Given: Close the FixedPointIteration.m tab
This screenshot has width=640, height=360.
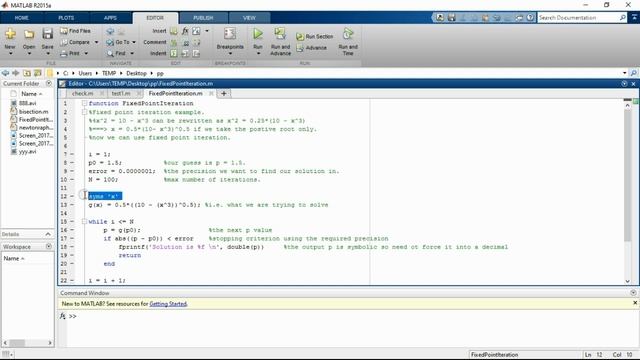Looking at the screenshot, I should [x=211, y=93].
